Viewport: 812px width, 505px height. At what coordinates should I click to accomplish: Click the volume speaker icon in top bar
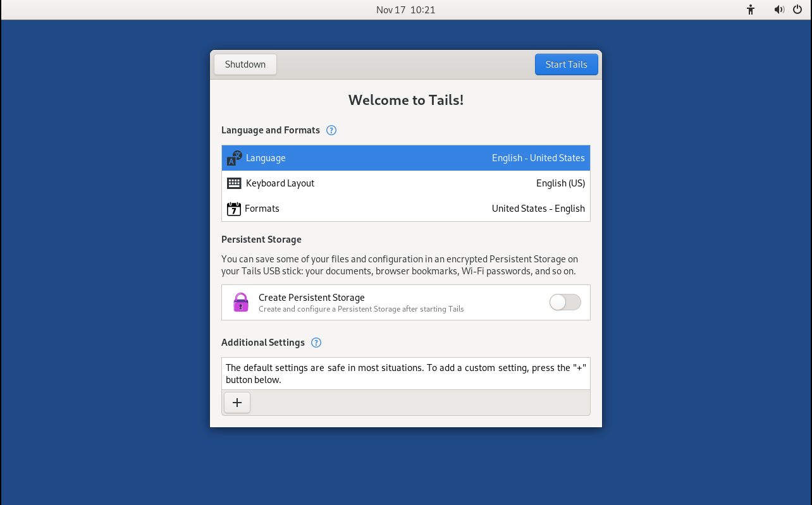(779, 9)
